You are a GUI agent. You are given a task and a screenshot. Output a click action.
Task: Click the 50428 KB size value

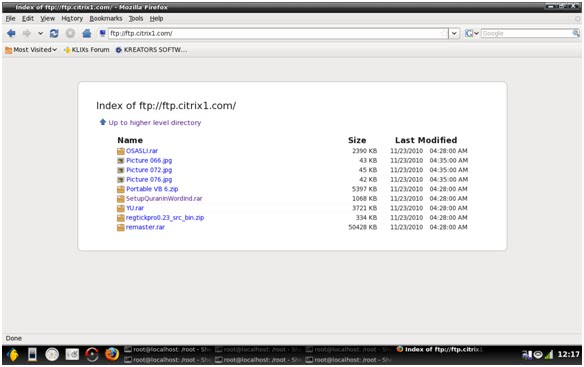(x=362, y=227)
